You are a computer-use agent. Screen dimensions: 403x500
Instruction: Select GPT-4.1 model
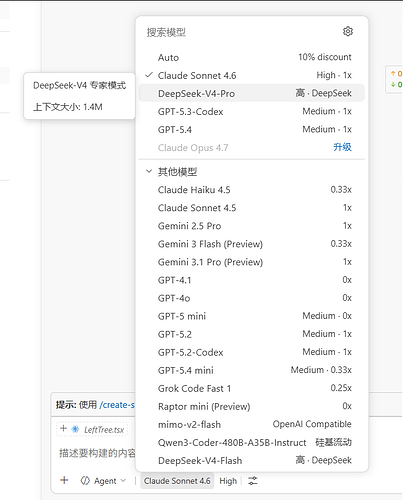coord(252,280)
